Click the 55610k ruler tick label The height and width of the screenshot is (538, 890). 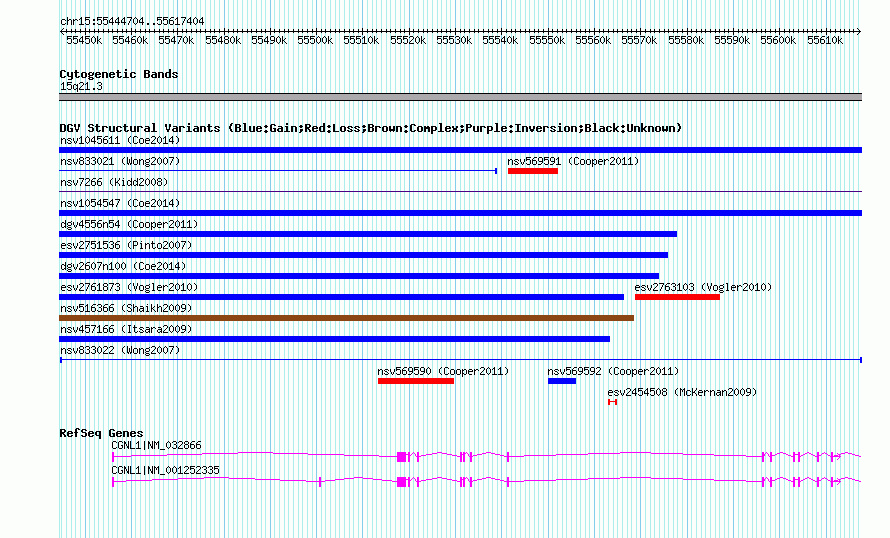[x=825, y=40]
